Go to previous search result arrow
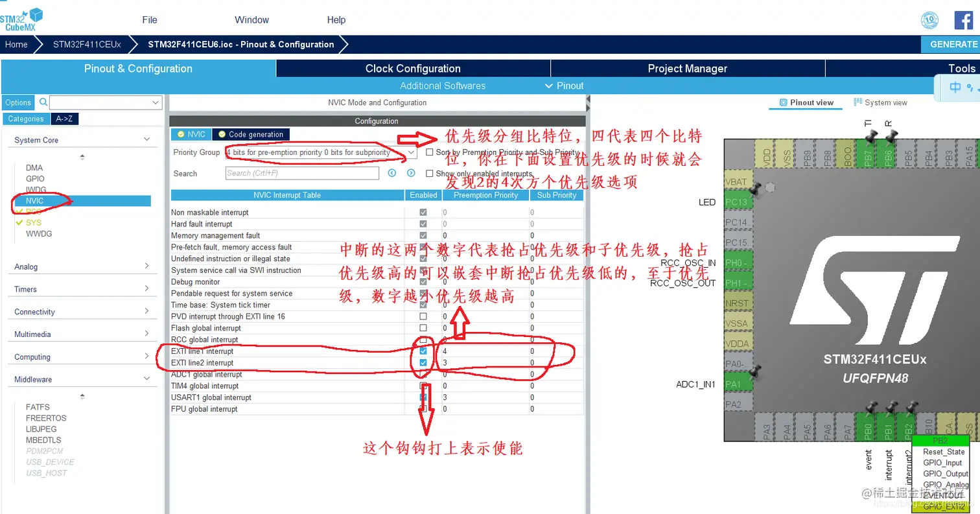 [x=392, y=173]
